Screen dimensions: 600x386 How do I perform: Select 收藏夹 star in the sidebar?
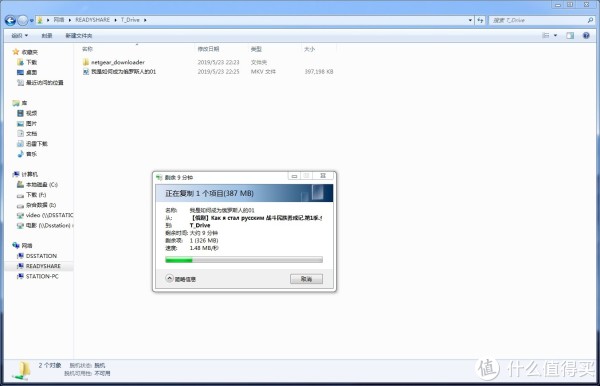point(25,52)
